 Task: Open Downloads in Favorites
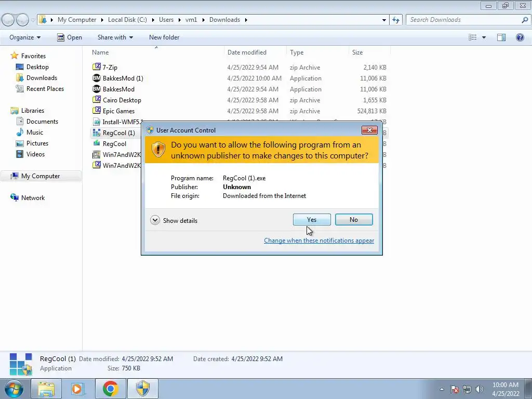[42, 78]
